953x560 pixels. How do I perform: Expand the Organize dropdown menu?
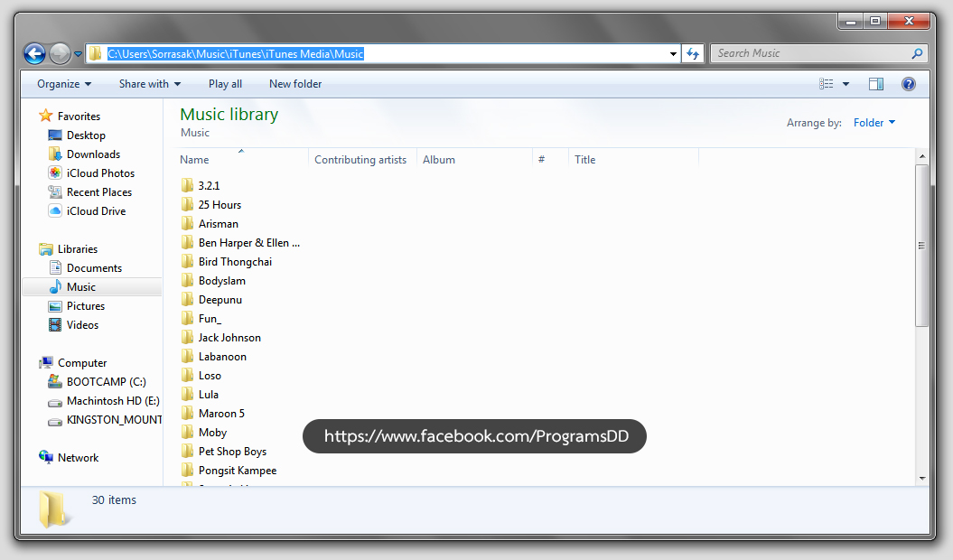click(x=64, y=84)
